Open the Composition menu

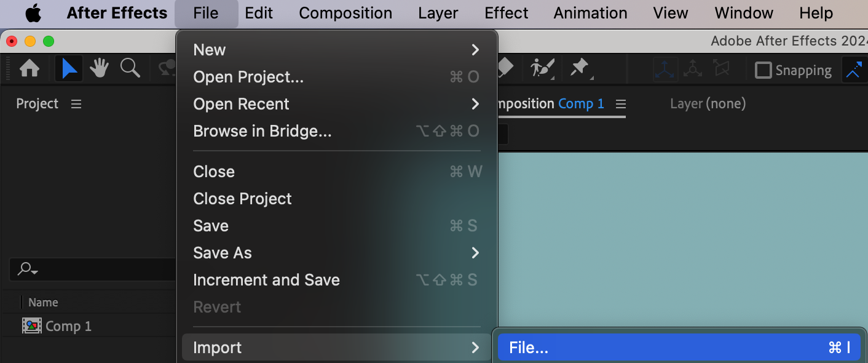[345, 13]
